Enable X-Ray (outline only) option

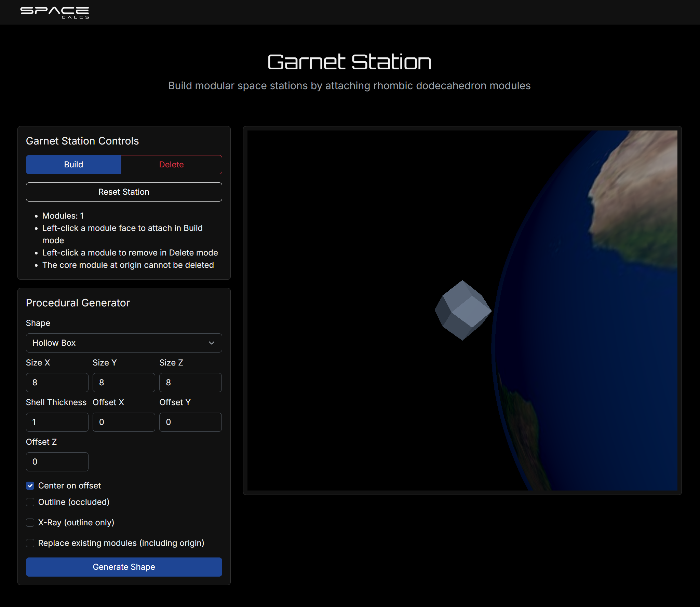30,523
